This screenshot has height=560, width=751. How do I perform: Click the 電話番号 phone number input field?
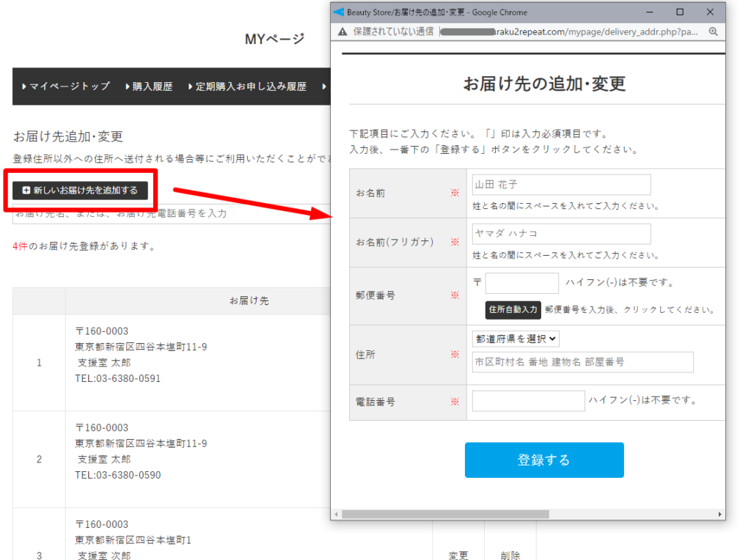(x=528, y=401)
